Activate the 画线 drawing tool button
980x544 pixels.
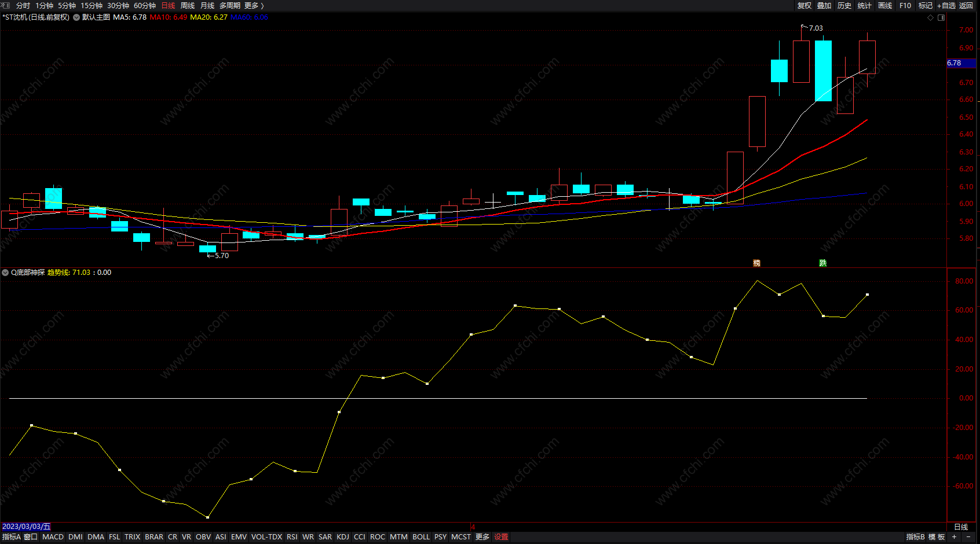(x=885, y=5)
